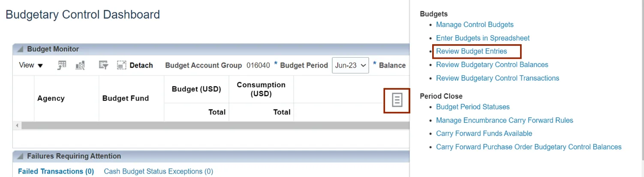The height and width of the screenshot is (177, 644).
Task: Open Review Budgetary Control Balances
Action: (x=492, y=65)
